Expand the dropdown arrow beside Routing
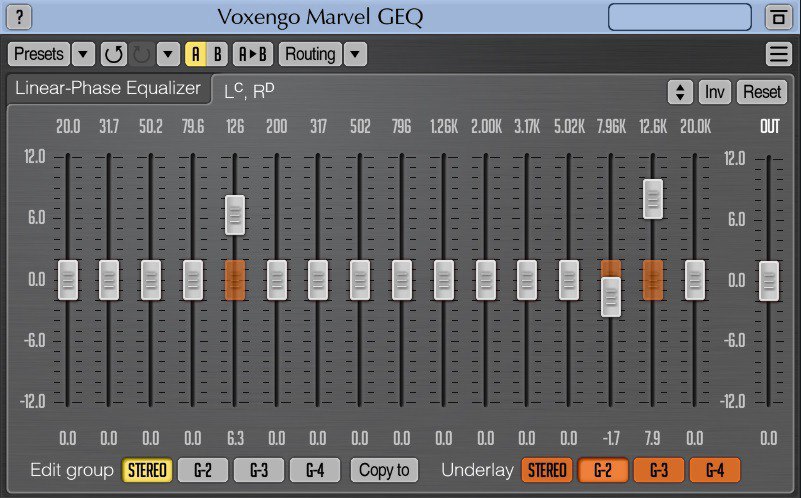Screen dimensions: 801x498 [x=356, y=54]
